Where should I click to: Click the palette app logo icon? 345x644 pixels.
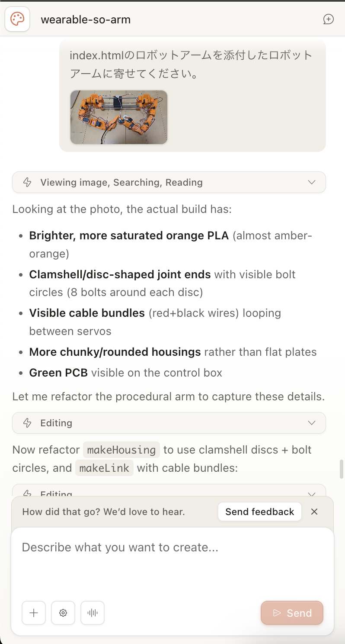click(17, 19)
